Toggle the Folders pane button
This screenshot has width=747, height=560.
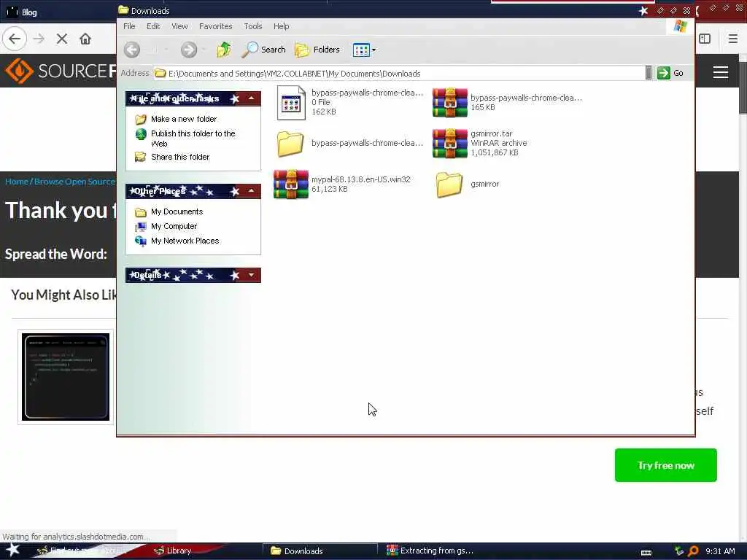(317, 50)
